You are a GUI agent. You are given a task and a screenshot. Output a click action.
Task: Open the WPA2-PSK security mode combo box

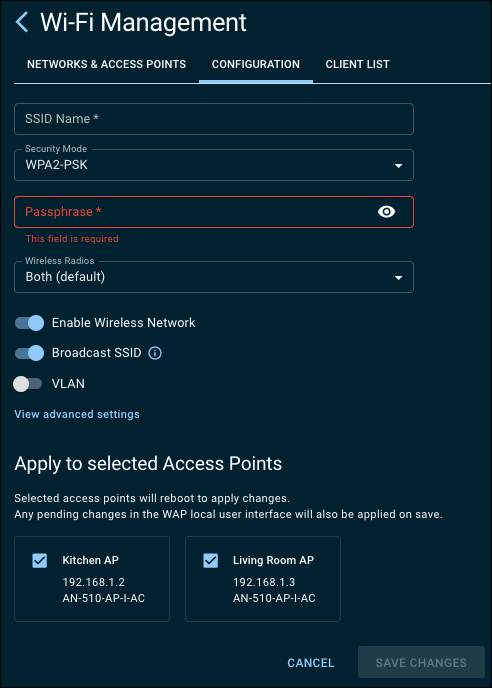click(214, 165)
